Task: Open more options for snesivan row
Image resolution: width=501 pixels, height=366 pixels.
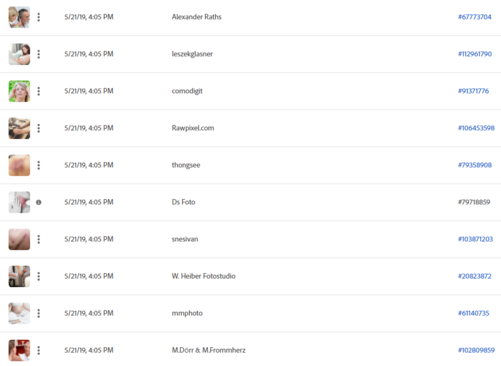Action: point(39,239)
